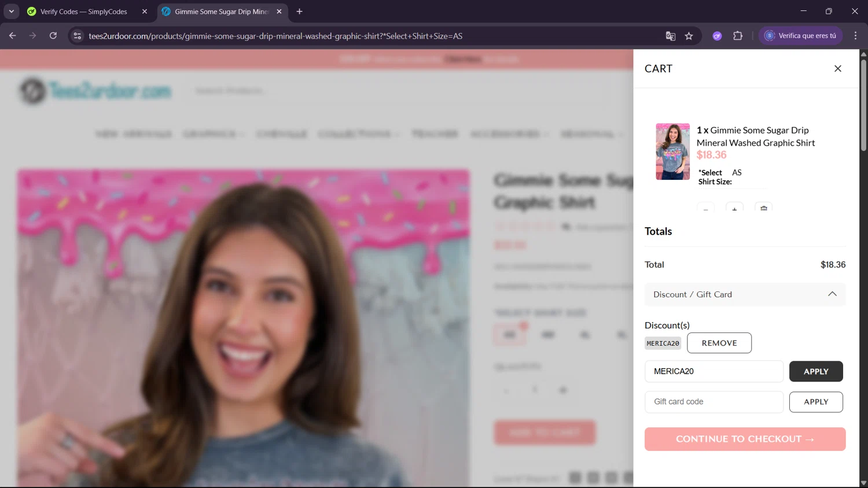This screenshot has width=868, height=488.
Task: Open the cart item's shirt thumbnail
Action: coord(672,151)
